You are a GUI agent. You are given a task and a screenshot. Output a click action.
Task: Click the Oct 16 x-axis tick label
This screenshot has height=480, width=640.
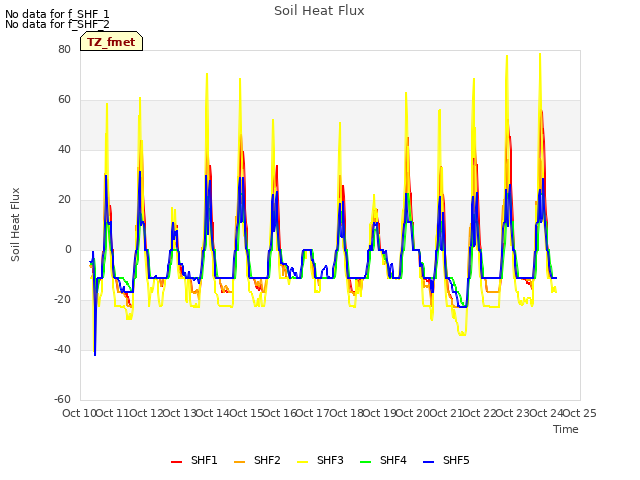click(x=280, y=413)
